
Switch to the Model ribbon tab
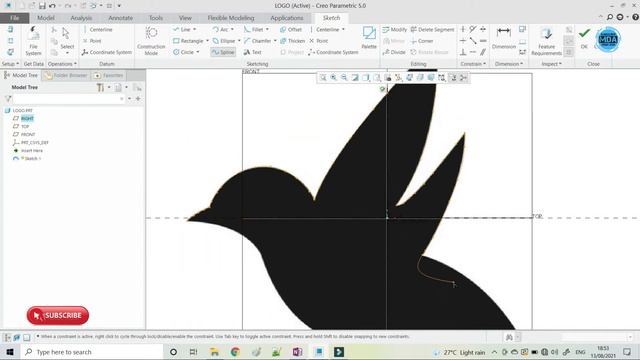(46, 18)
